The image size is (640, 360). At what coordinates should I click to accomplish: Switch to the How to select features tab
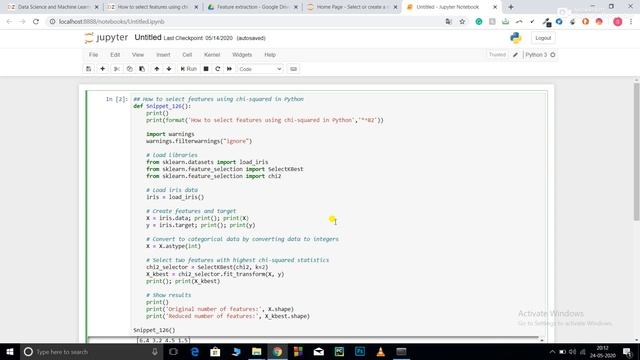coord(153,7)
